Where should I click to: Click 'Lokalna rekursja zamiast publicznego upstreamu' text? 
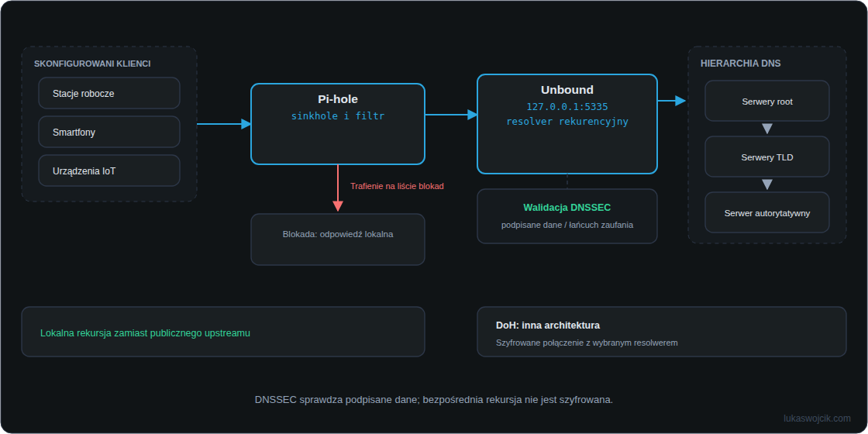[x=145, y=333]
